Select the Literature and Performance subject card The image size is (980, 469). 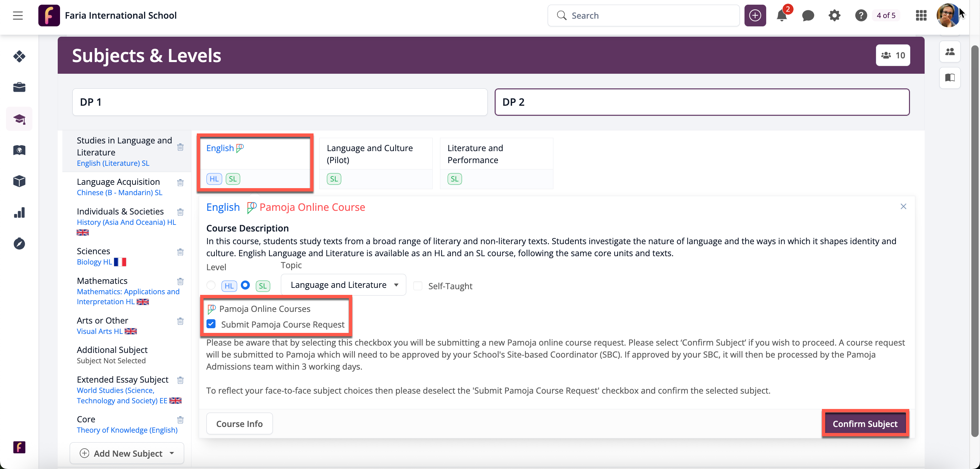496,154
